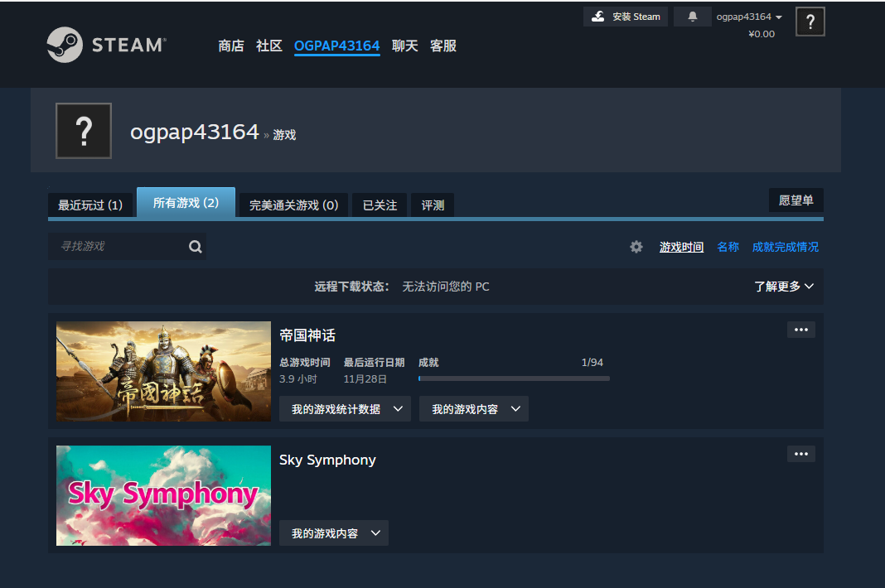Click the search magnifier icon

(195, 247)
